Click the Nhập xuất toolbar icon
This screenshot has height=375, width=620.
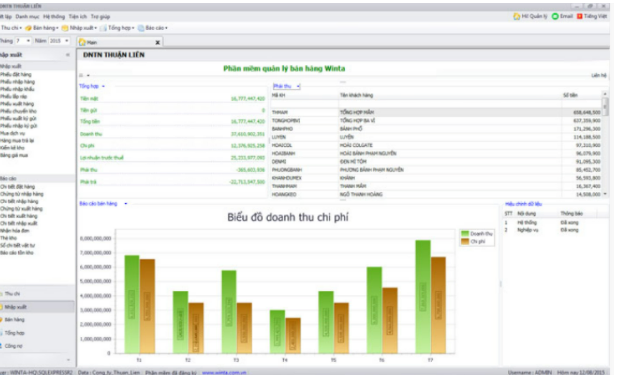pyautogui.click(x=65, y=28)
